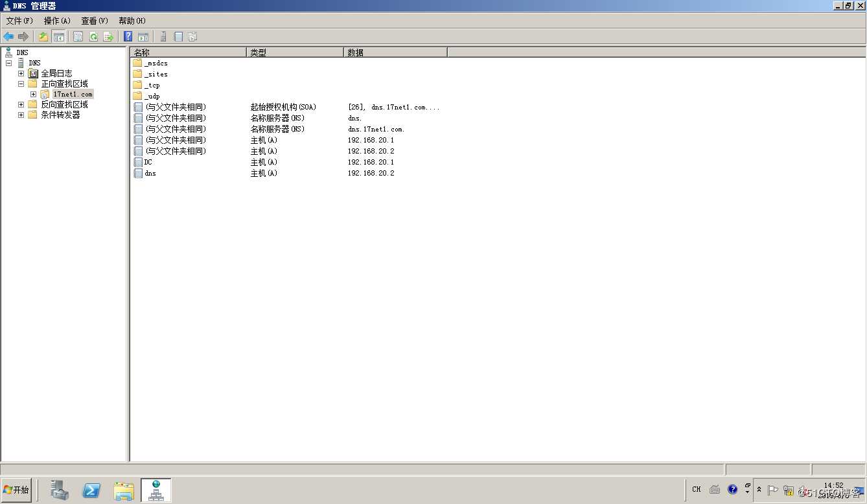
Task: Open Windows Explorer from the taskbar
Action: [124, 490]
